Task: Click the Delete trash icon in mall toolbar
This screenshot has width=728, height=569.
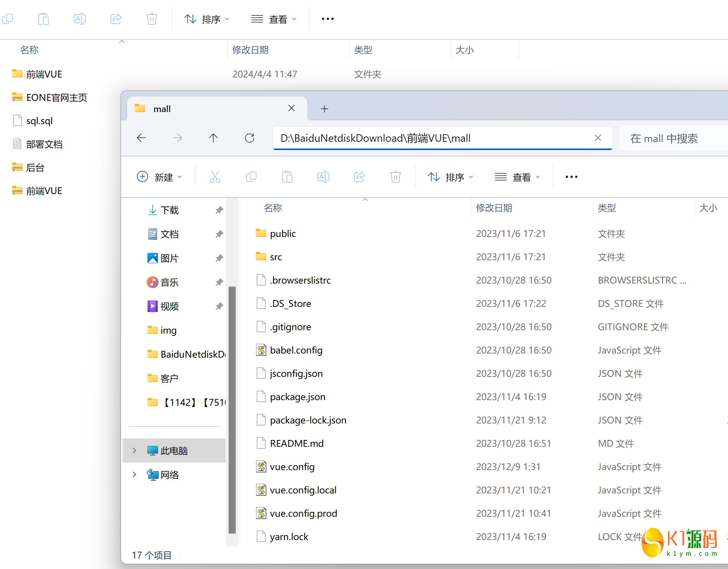Action: 395,177
